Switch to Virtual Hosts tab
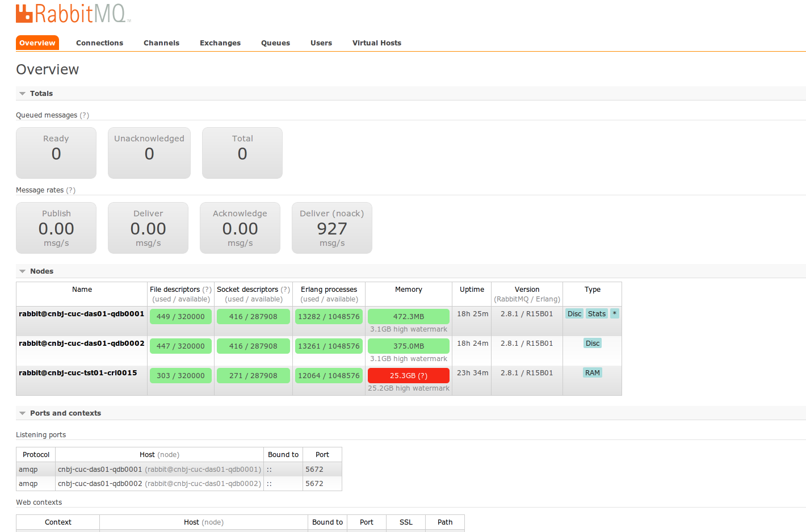This screenshot has height=532, width=806. point(377,43)
